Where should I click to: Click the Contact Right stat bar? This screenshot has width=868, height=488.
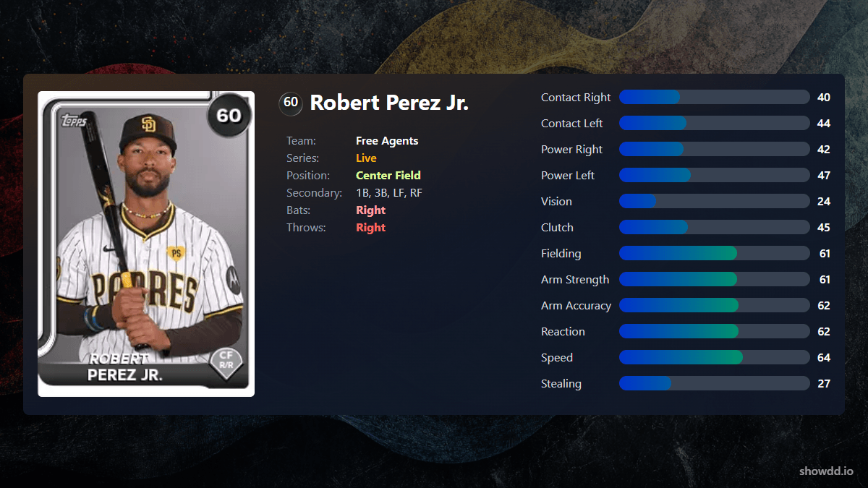714,97
